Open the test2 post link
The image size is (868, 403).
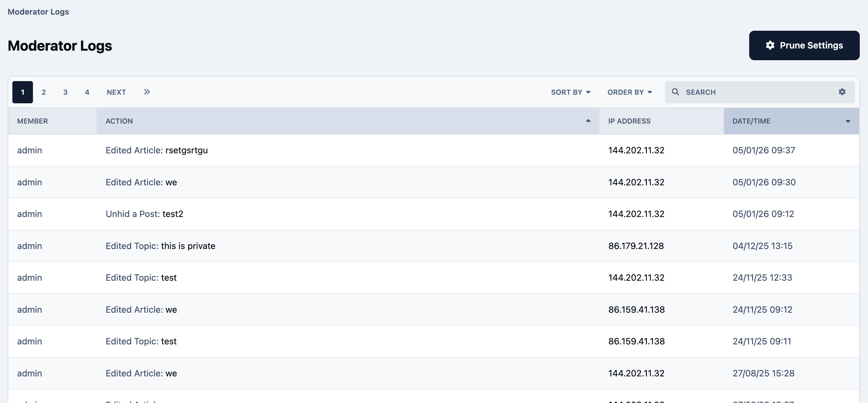(x=173, y=214)
